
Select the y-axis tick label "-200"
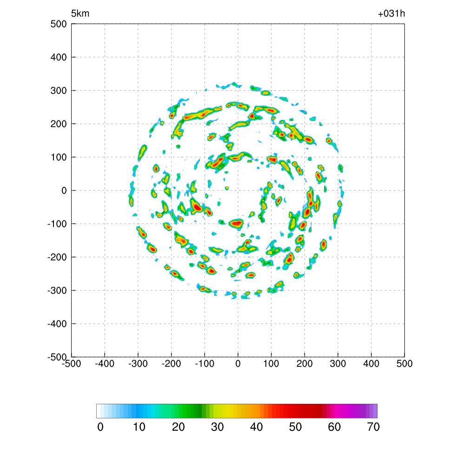(x=57, y=257)
